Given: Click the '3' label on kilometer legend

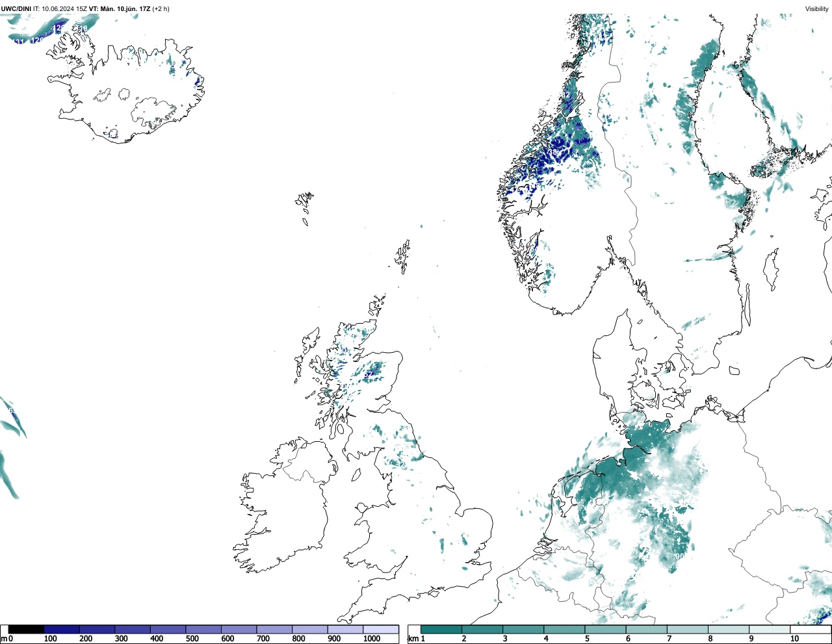Looking at the screenshot, I should point(505,639).
